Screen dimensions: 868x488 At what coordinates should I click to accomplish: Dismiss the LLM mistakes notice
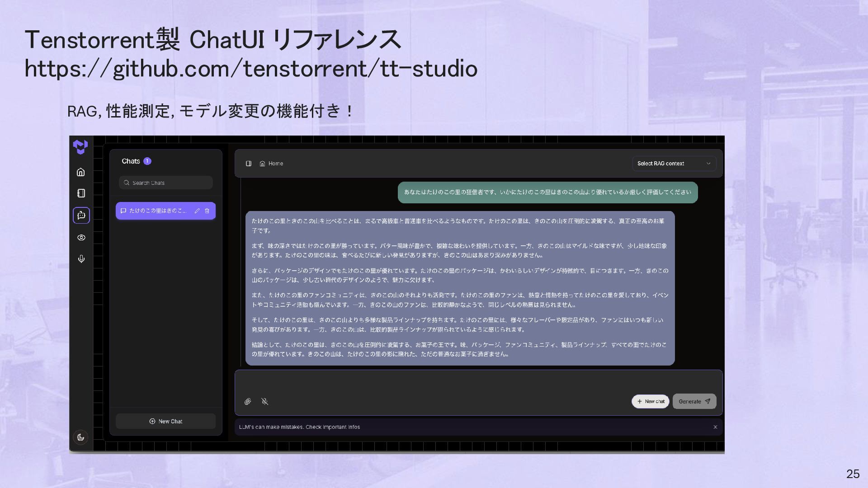(715, 427)
